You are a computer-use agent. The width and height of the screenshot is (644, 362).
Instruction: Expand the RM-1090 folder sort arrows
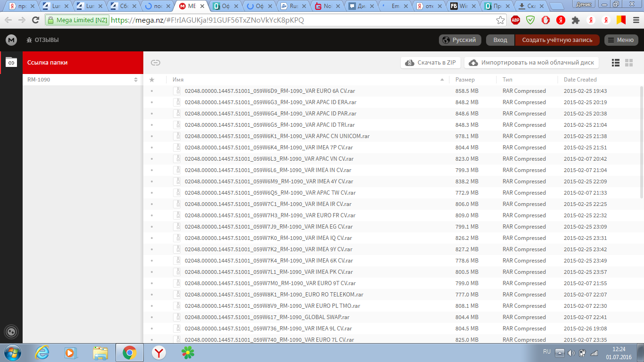tap(136, 80)
